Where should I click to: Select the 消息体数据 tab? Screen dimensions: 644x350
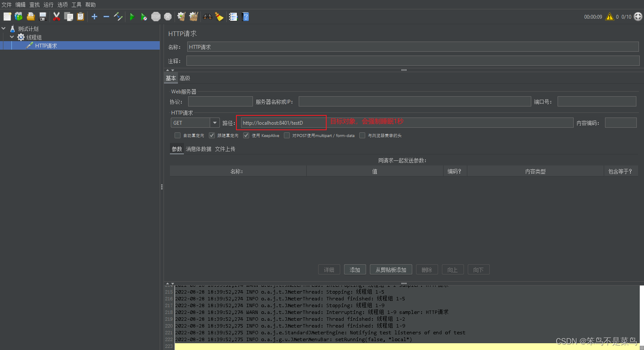pyautogui.click(x=198, y=149)
